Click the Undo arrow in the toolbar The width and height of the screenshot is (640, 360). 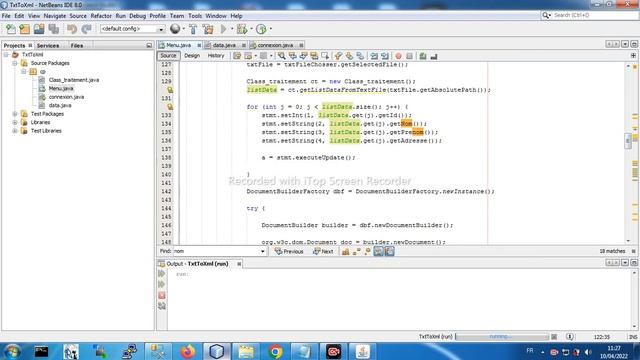pyautogui.click(x=72, y=29)
